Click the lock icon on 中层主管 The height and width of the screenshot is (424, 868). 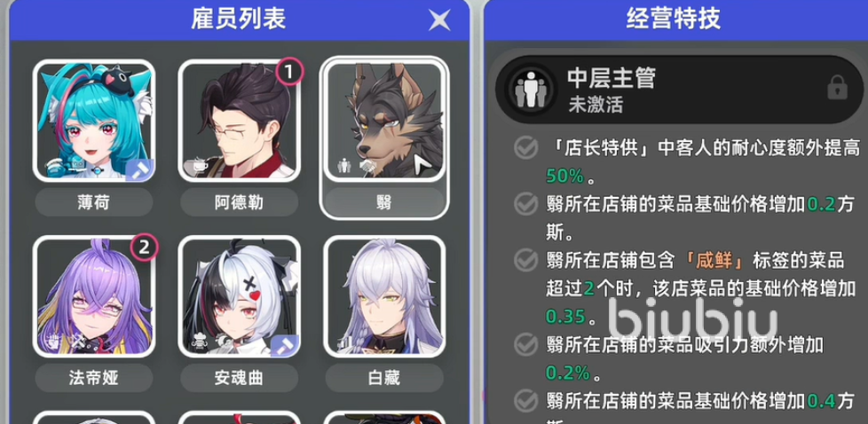point(837,89)
